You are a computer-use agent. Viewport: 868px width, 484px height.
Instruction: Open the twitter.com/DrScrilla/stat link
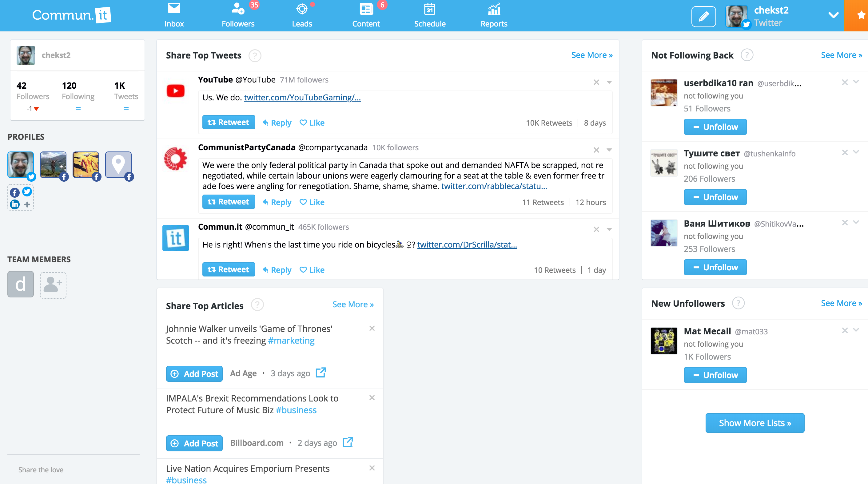[467, 244]
